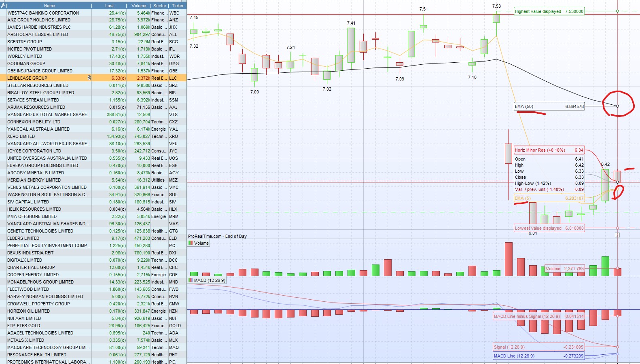Click the MACD Line (12 26 9) value label
Image resolution: width=640 pixels, height=364 pixels.
(539, 356)
